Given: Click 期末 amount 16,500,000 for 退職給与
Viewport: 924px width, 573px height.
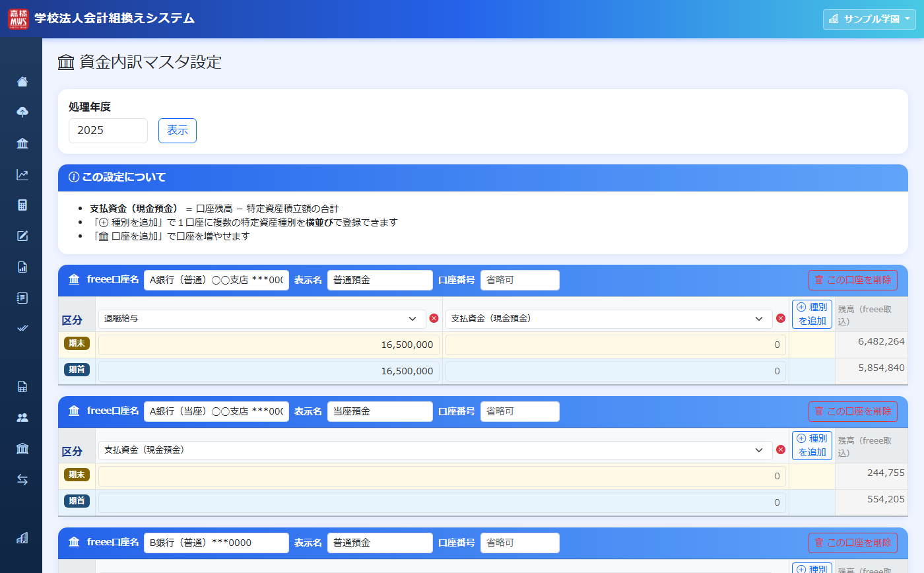Looking at the screenshot, I should 269,345.
